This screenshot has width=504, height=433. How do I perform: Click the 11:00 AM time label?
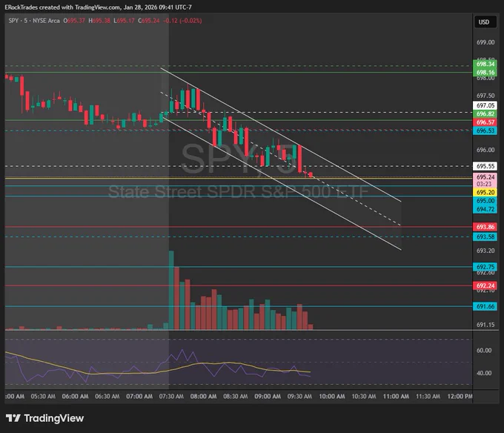click(x=396, y=397)
